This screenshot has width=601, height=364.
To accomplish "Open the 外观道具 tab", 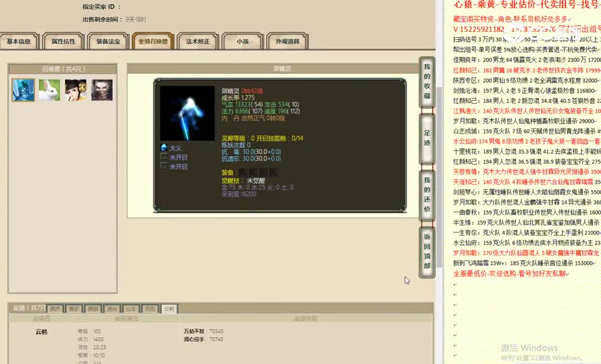I will [x=287, y=41].
